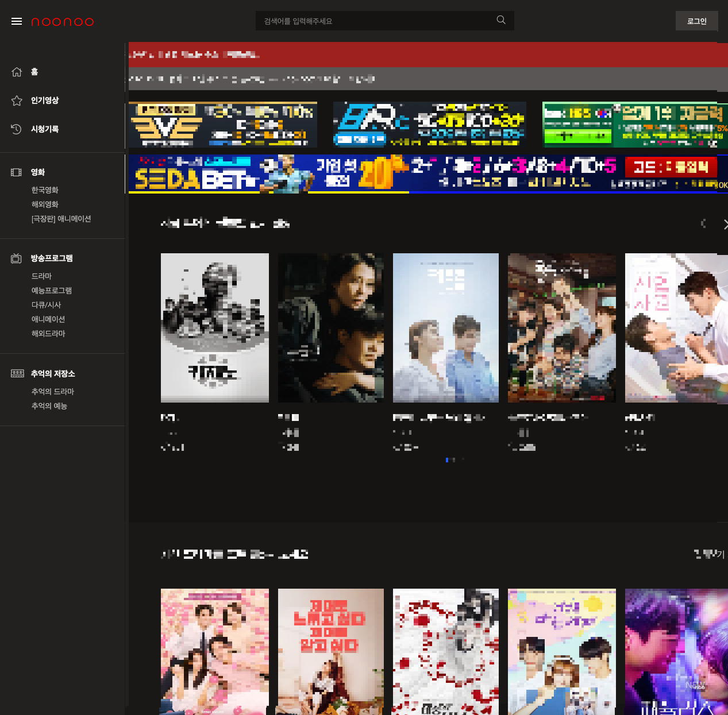Open the 홈 menu item
The width and height of the screenshot is (728, 715).
34,72
